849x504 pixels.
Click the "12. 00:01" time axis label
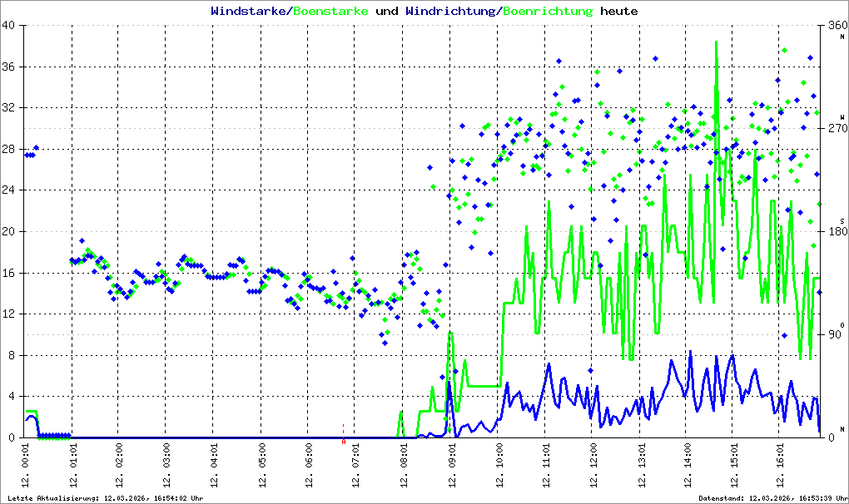click(x=25, y=467)
